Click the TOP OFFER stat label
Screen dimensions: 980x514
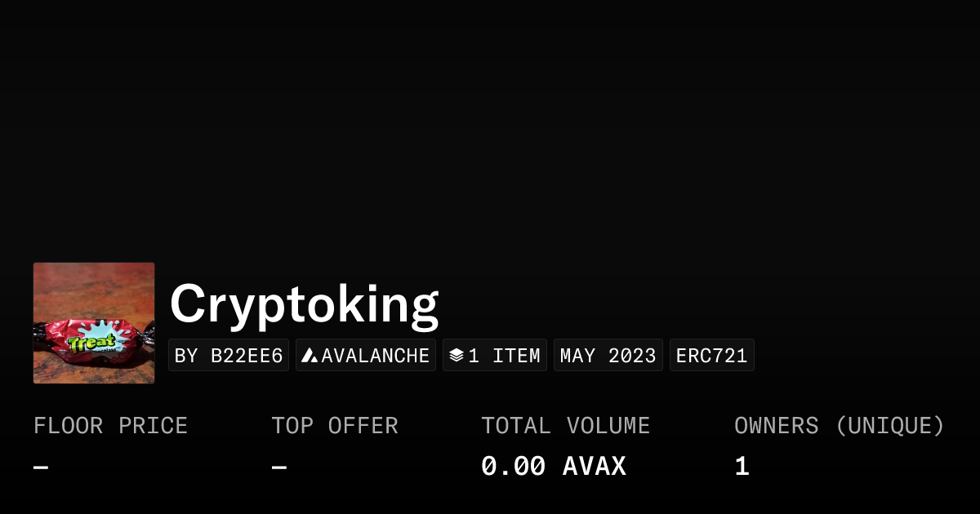point(334,425)
